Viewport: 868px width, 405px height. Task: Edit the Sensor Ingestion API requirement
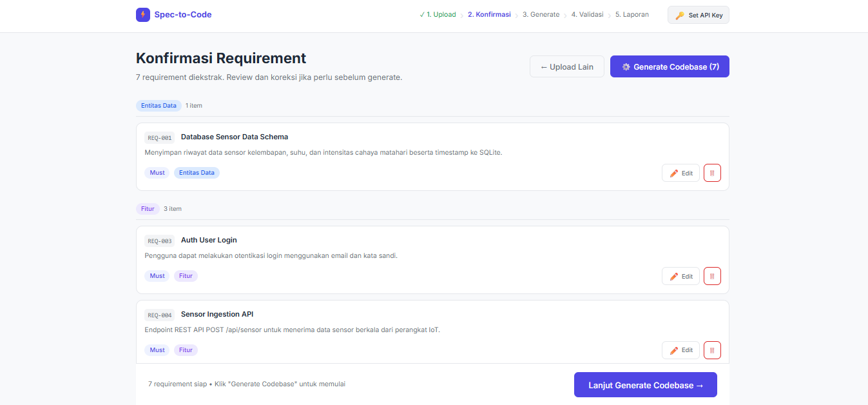coord(680,350)
